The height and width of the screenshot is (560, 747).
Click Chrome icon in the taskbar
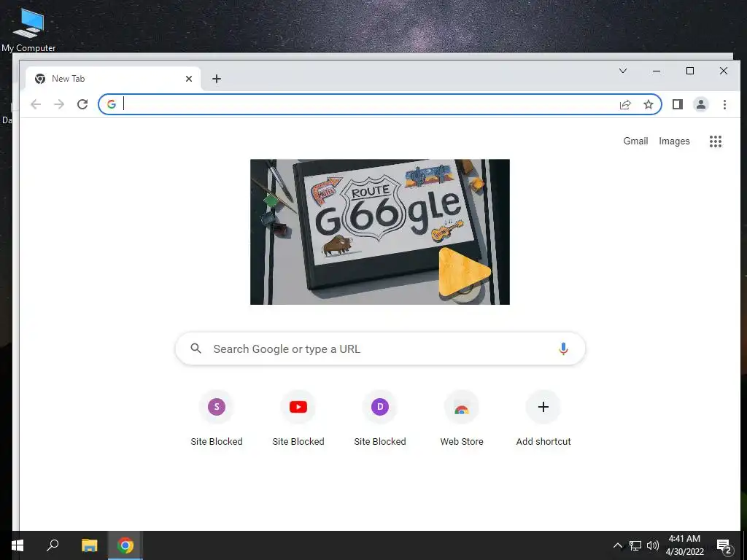point(125,545)
